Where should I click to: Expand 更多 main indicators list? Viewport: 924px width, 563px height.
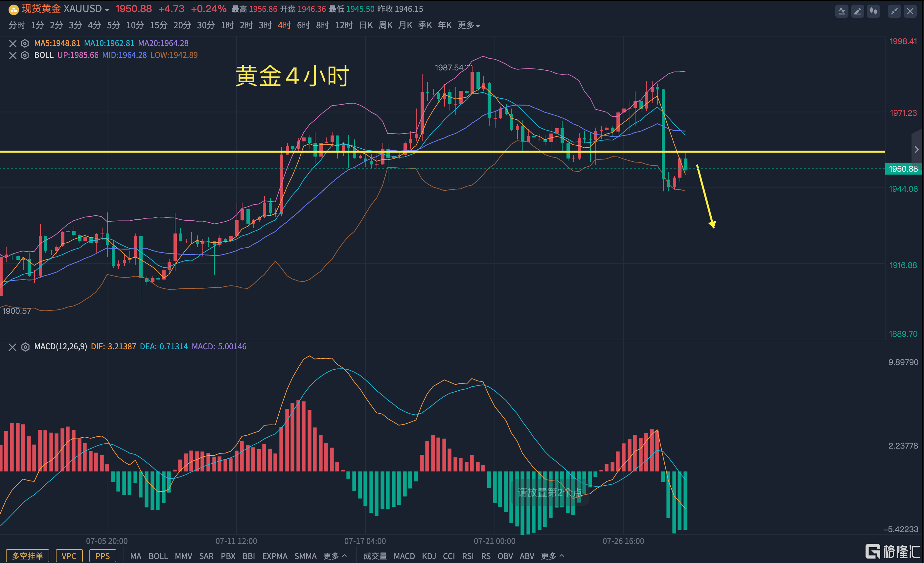(335, 556)
